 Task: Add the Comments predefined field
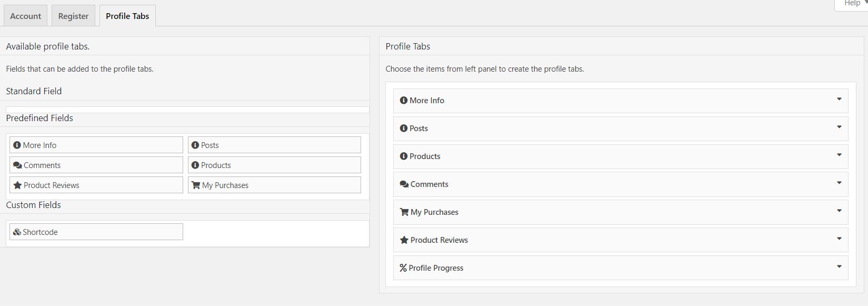pyautogui.click(x=96, y=165)
